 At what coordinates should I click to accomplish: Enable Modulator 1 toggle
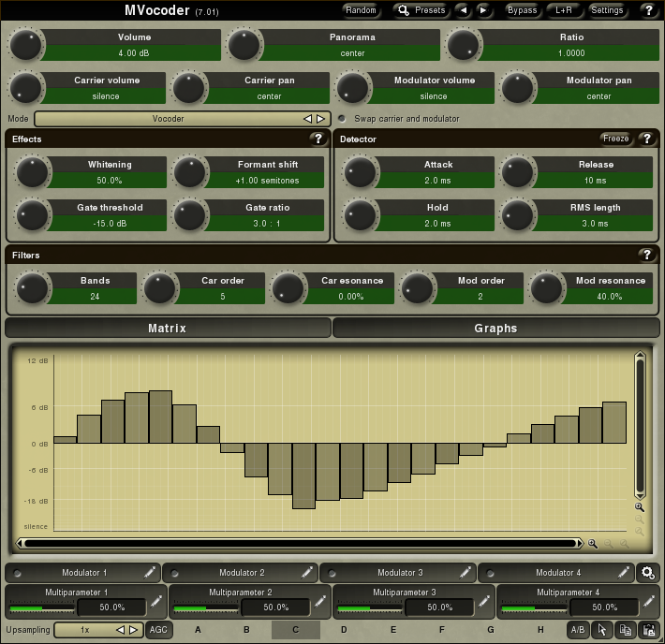click(17, 573)
